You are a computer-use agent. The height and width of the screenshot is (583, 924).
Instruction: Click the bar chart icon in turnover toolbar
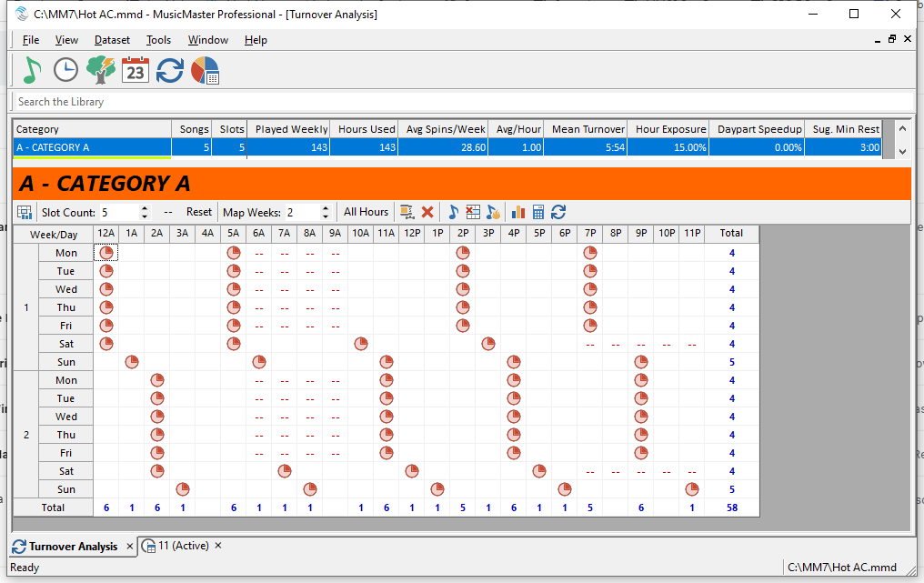tap(518, 212)
